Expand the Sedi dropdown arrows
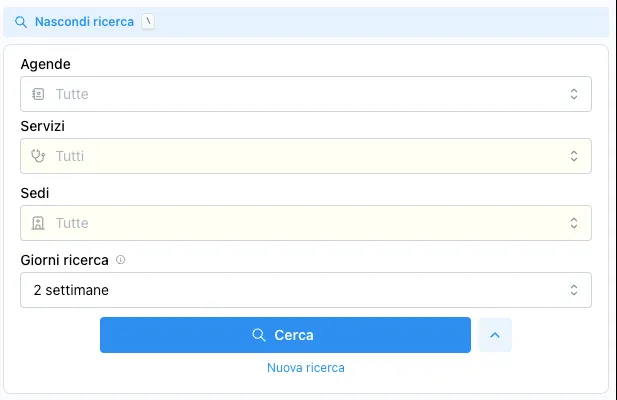 click(x=574, y=223)
